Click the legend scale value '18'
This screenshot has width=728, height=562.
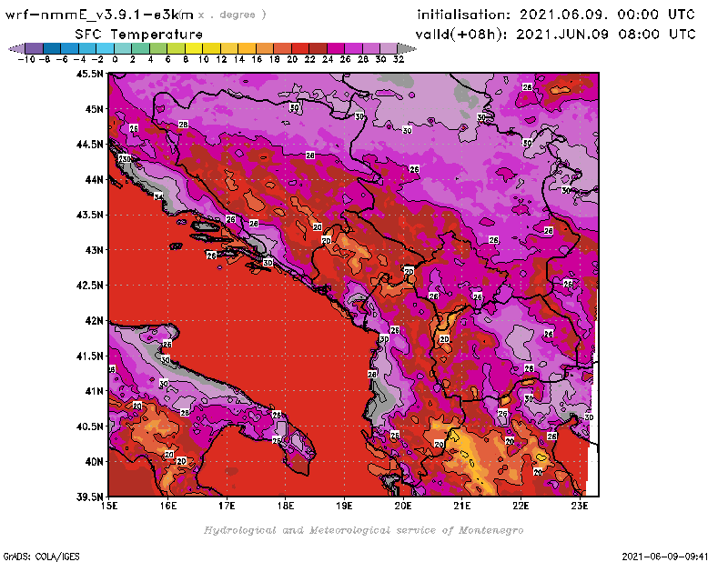click(x=275, y=59)
